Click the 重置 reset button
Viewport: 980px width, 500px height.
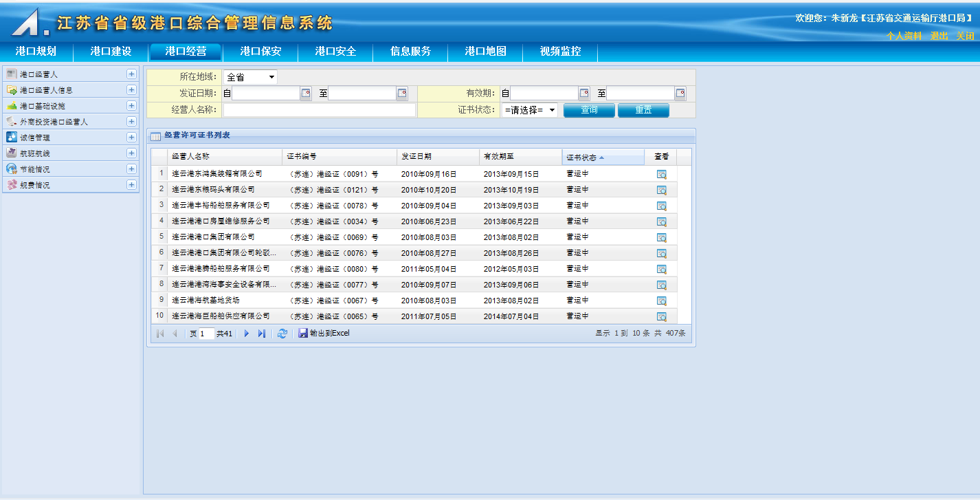coord(643,110)
